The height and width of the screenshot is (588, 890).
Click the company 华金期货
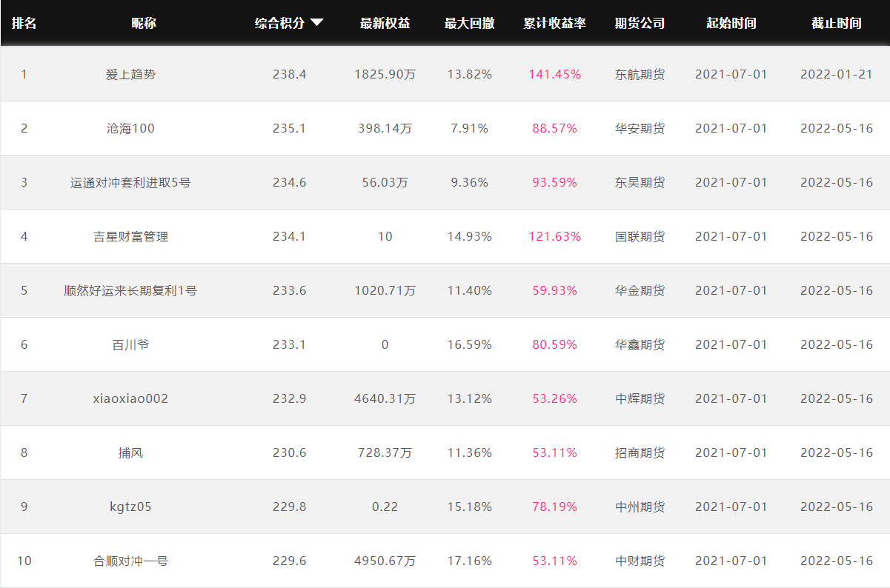640,290
